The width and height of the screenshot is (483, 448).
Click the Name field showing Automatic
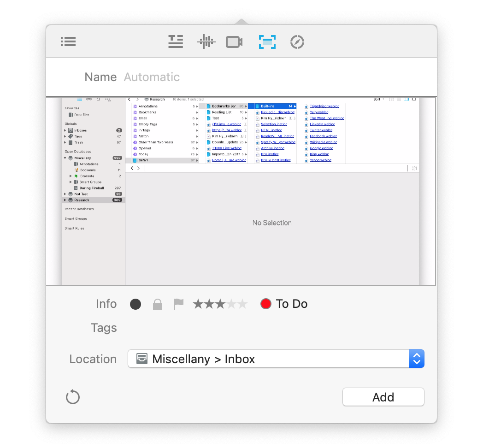click(x=277, y=77)
